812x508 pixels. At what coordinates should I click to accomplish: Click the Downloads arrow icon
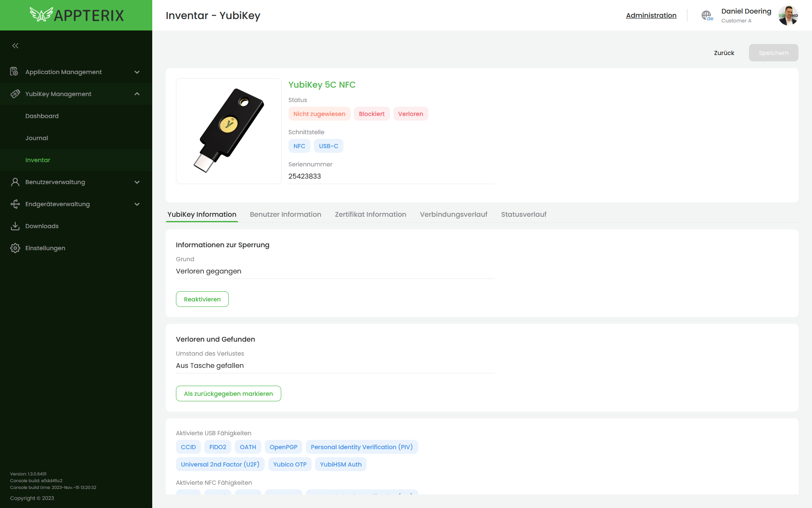coord(15,226)
